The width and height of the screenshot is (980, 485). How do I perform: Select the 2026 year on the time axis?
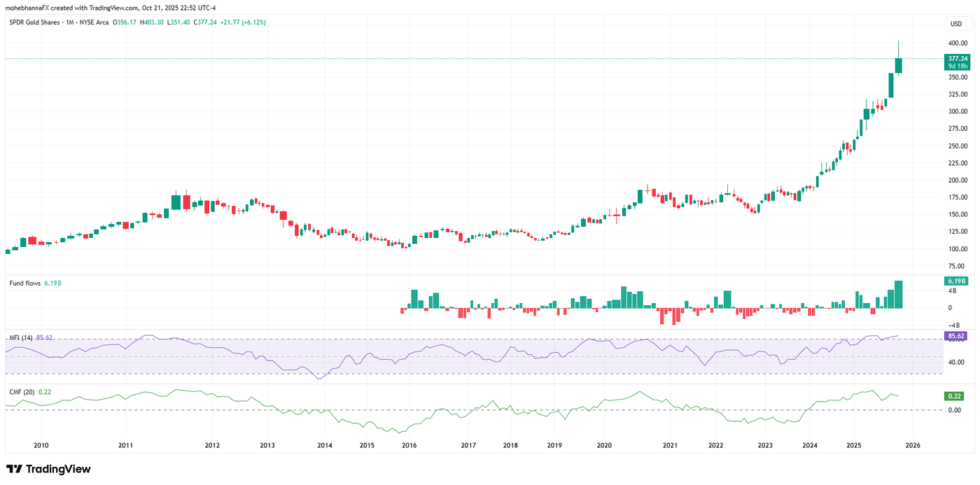912,444
